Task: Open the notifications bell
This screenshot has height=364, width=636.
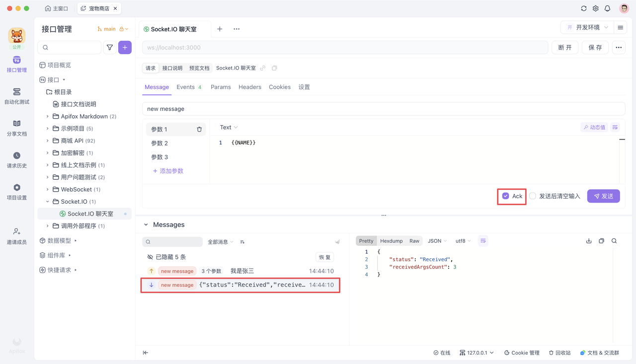Action: [608, 8]
